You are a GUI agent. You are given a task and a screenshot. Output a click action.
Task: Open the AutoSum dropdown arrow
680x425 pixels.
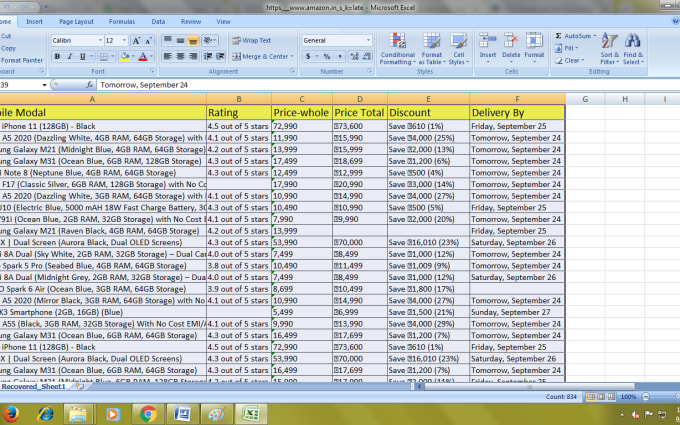point(595,36)
